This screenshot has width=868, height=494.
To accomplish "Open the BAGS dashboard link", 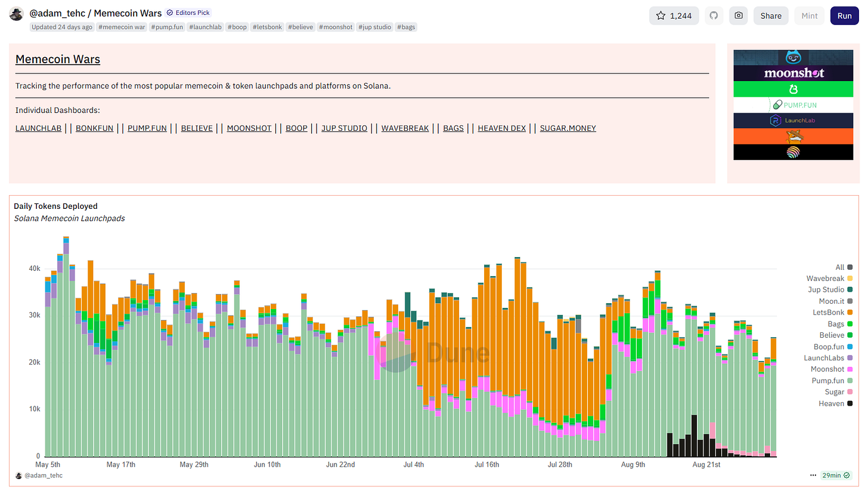I will click(453, 128).
